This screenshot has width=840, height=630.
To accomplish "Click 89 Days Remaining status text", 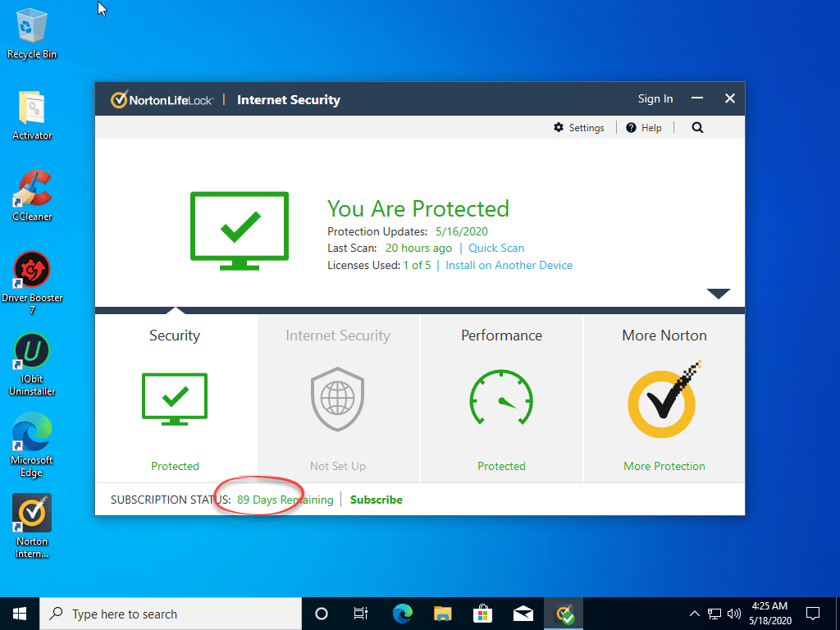I will (285, 500).
